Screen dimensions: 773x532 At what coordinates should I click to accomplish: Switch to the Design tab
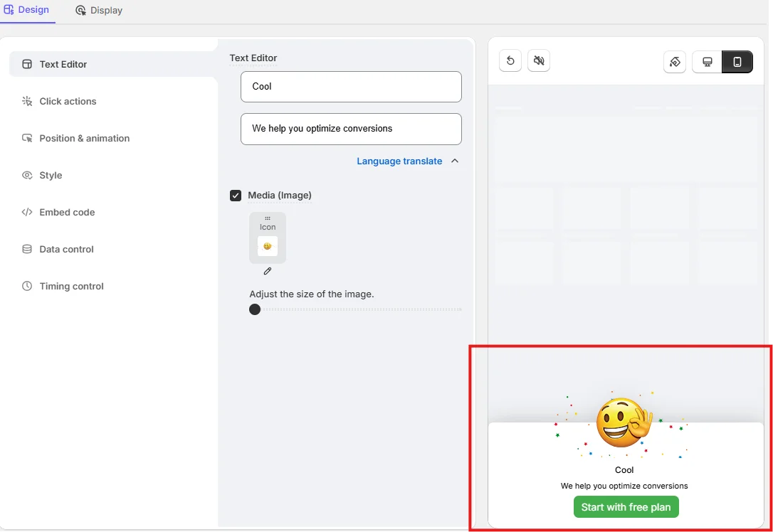point(26,10)
